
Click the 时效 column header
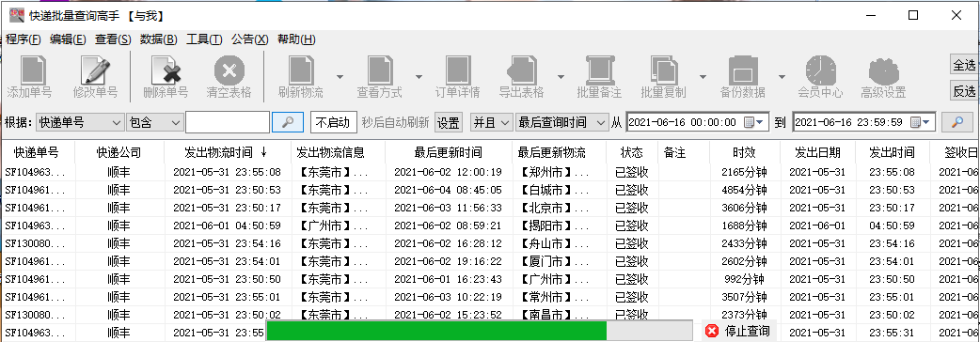coord(744,152)
